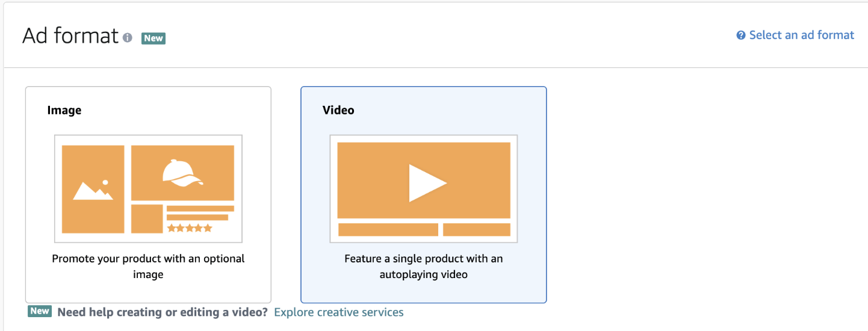Screen dimensions: 868x331
Task: Click the five-star rating in Image illustration
Action: tap(190, 228)
